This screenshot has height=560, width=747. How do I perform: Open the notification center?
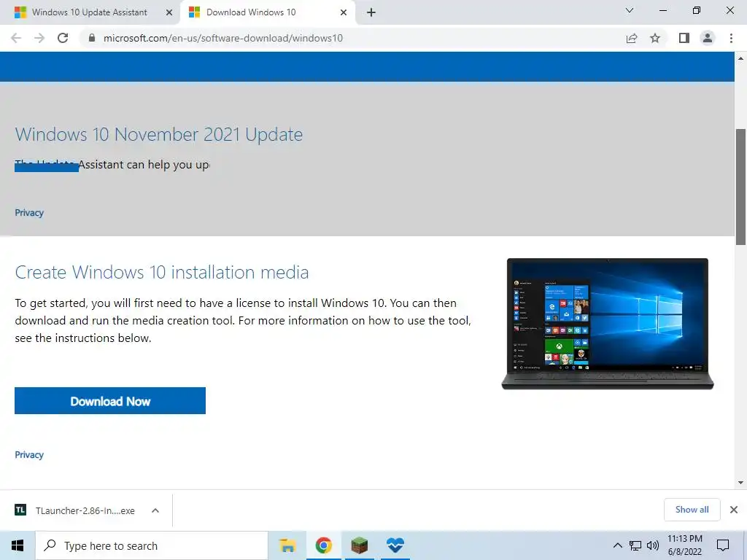pos(723,545)
